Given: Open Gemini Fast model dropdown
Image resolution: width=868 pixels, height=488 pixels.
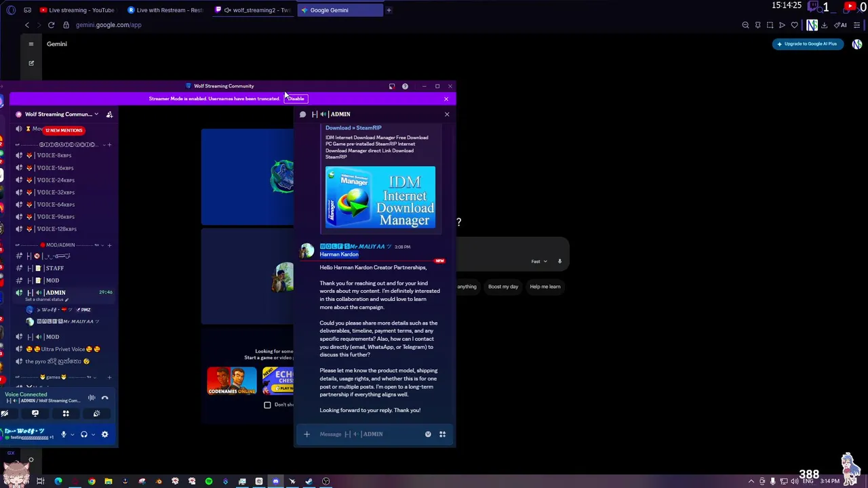Looking at the screenshot, I should click(x=539, y=262).
